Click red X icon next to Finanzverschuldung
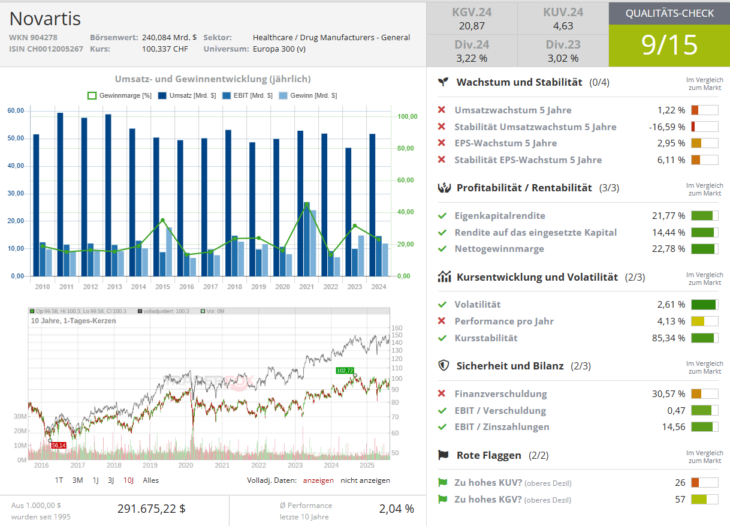The height and width of the screenshot is (526, 730). coord(442,394)
